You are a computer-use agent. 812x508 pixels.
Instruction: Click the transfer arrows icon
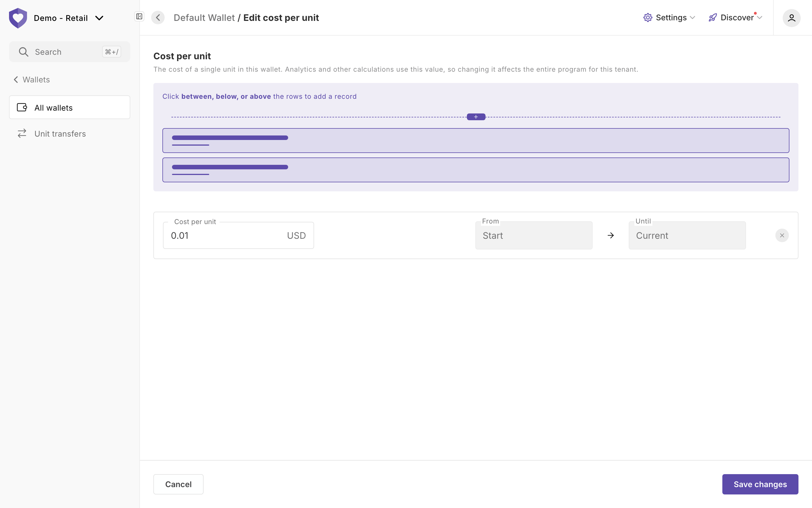[22, 134]
